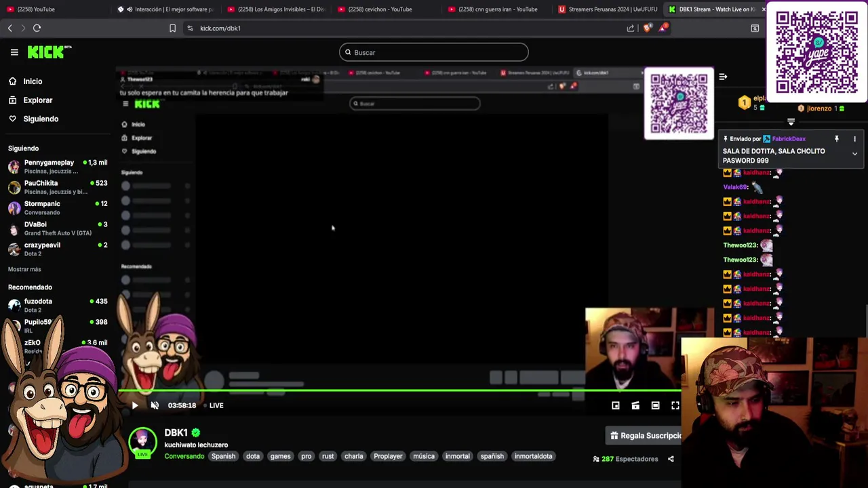The height and width of the screenshot is (488, 868).
Task: Go back with browser back arrow
Action: [x=9, y=28]
